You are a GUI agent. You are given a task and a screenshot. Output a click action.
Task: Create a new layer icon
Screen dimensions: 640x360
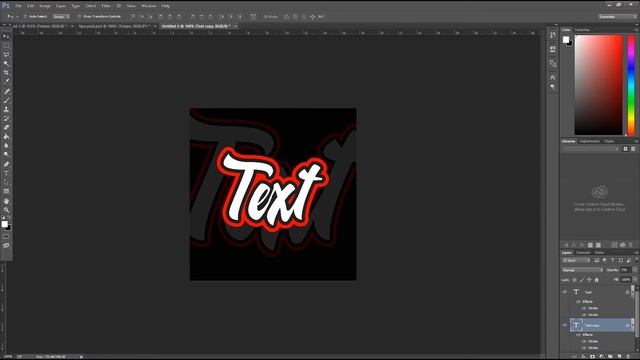tap(620, 357)
